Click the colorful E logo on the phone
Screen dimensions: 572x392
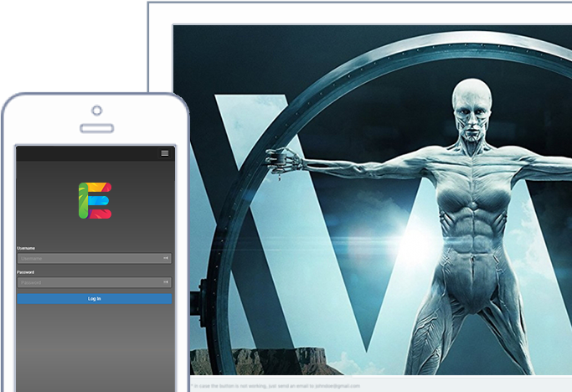pyautogui.click(x=95, y=200)
